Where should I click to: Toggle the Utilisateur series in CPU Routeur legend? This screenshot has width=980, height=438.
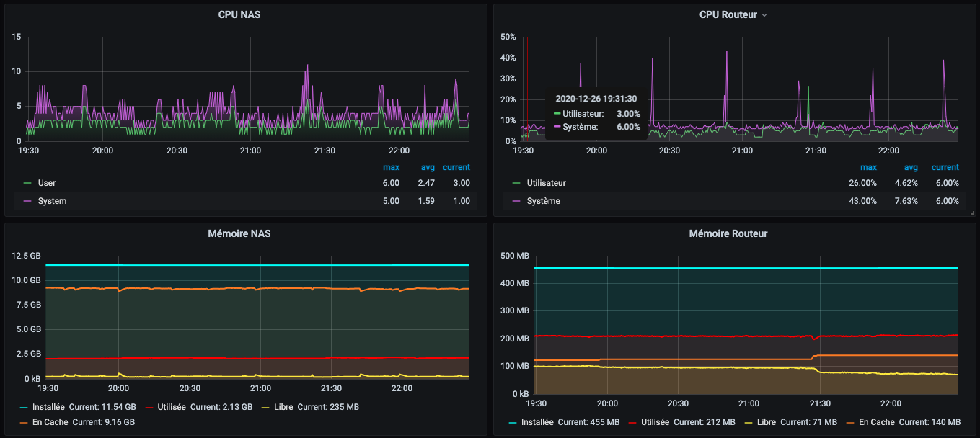tap(546, 183)
